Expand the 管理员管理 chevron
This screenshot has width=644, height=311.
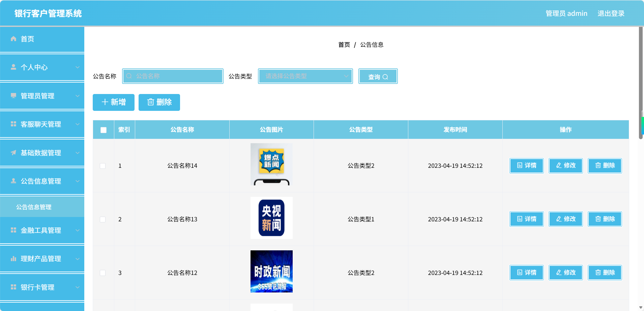pyautogui.click(x=78, y=96)
